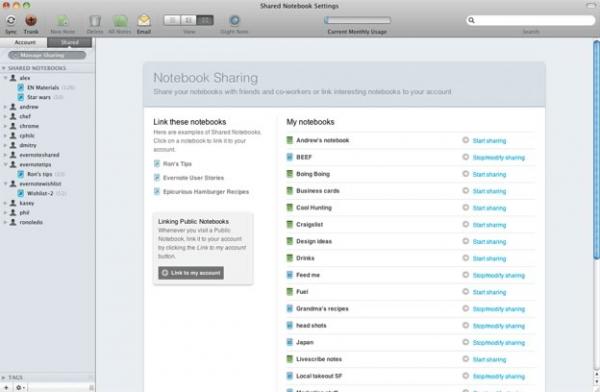Select the Star wars shared notebook icon
Viewport: 600px width, 392px height.
(21, 97)
